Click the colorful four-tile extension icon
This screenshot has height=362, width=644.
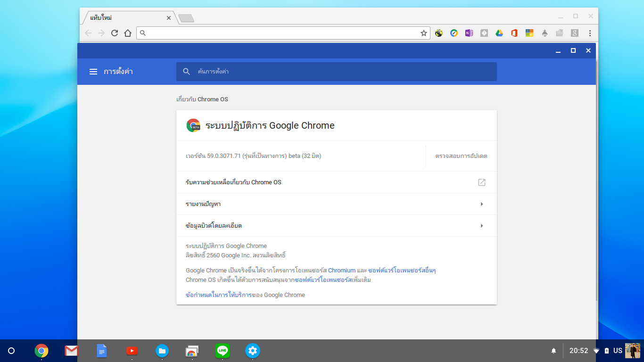529,33
